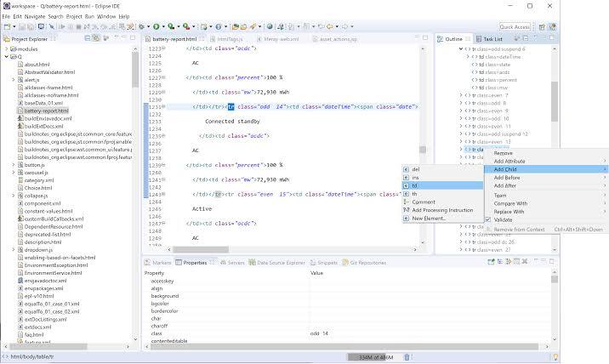The width and height of the screenshot is (609, 364).
Task: Click Collapse All icon in Outline view
Action: [x=526, y=38]
